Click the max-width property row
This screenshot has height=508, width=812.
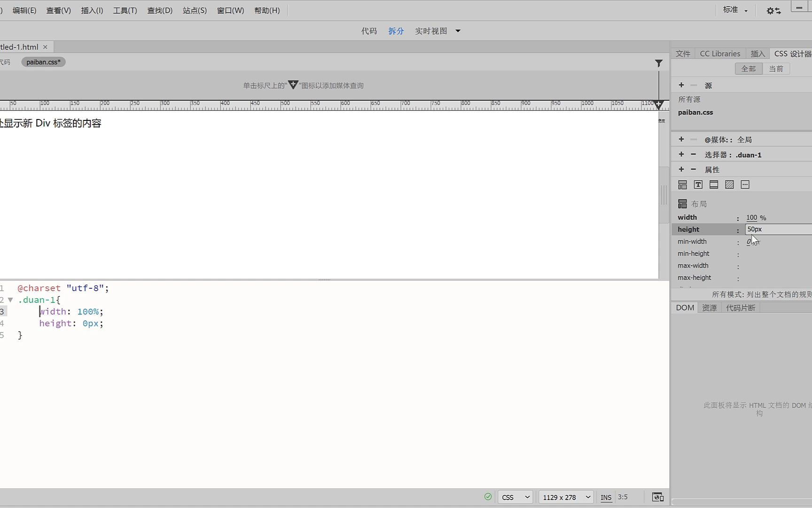coord(742,266)
